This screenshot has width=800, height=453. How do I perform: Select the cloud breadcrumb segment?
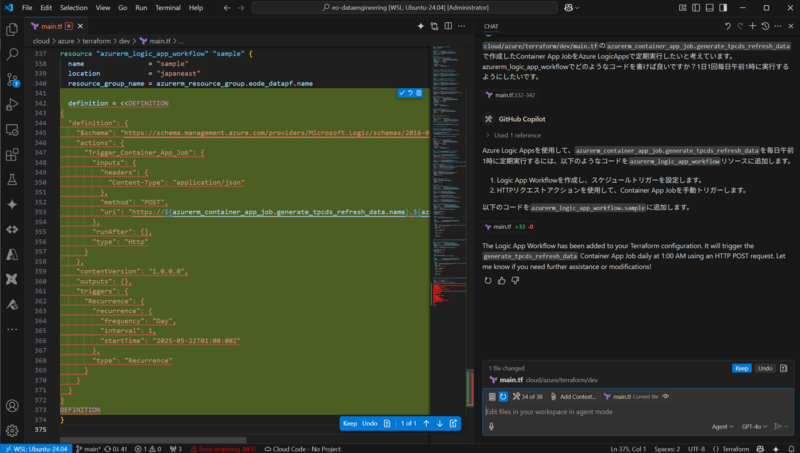pos(41,41)
